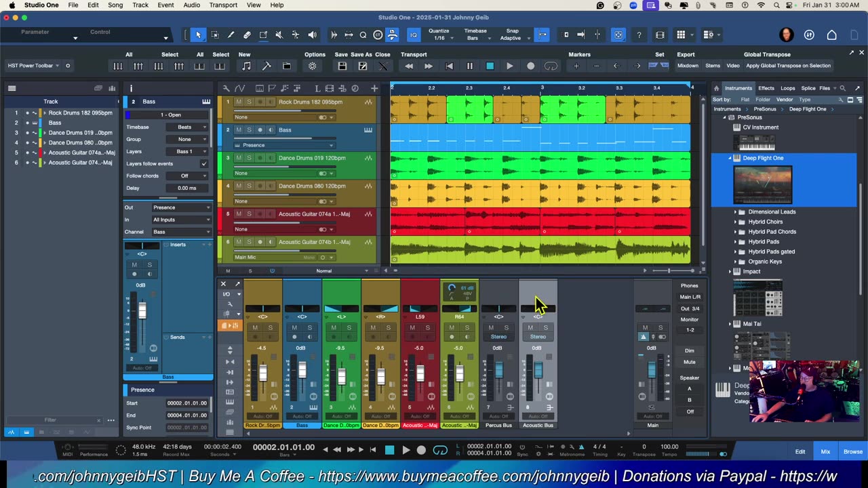
Task: Show automation with the curve icon
Action: (239, 88)
